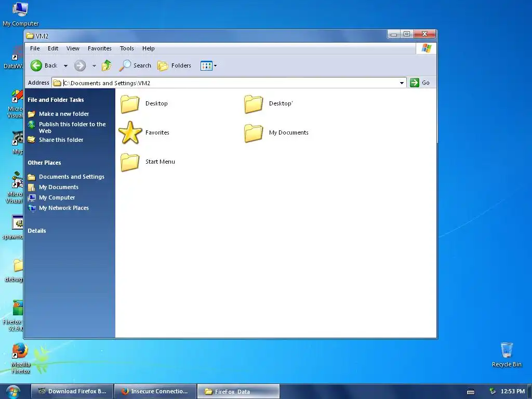532x399 pixels.
Task: Open the File menu
Action: point(35,48)
